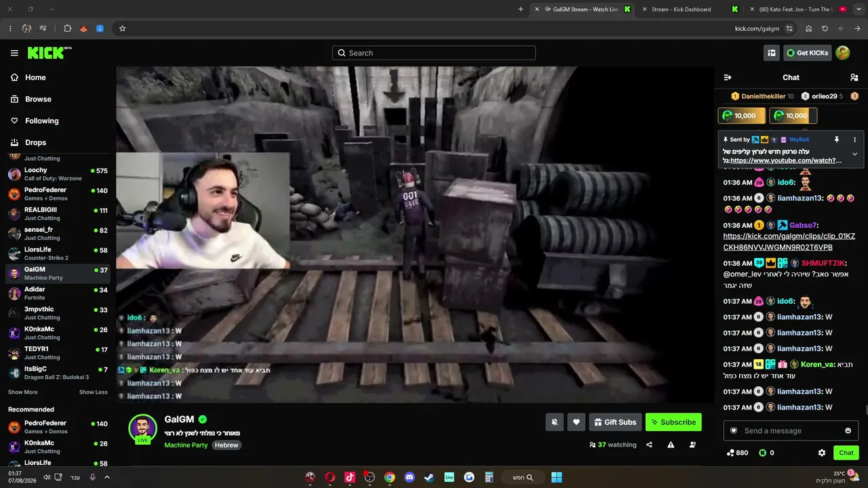Reload the page in browser toolbar

click(x=825, y=28)
